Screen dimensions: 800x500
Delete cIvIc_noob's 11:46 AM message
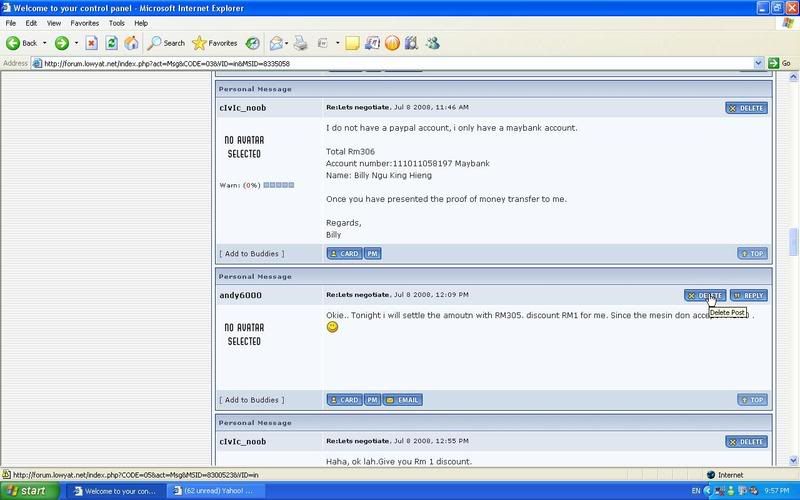pos(746,107)
